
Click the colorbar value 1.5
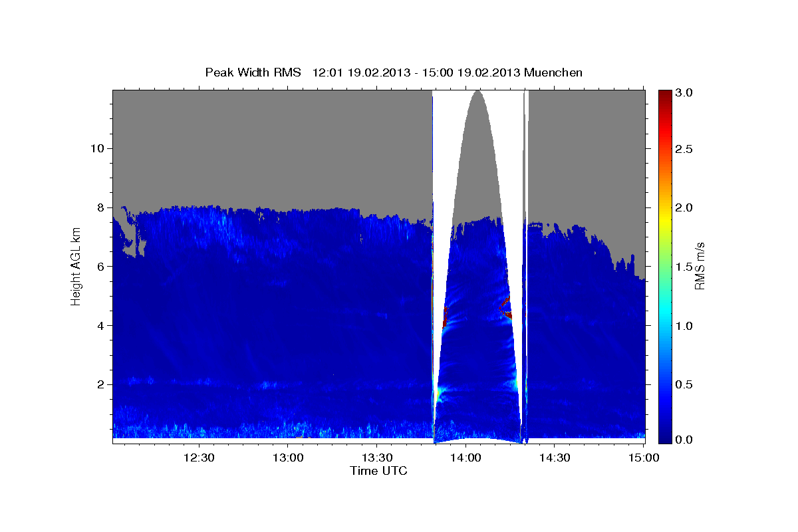coord(684,267)
